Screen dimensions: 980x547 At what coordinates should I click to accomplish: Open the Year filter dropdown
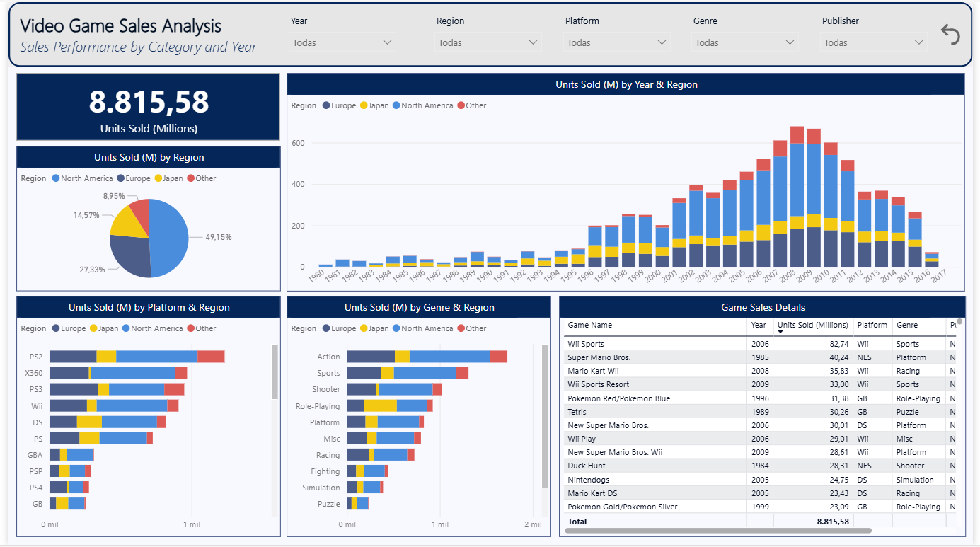342,42
